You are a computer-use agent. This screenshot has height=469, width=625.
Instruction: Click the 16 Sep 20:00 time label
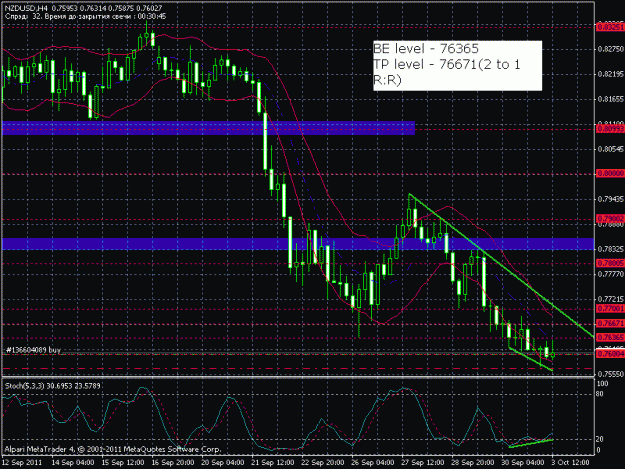(x=173, y=462)
